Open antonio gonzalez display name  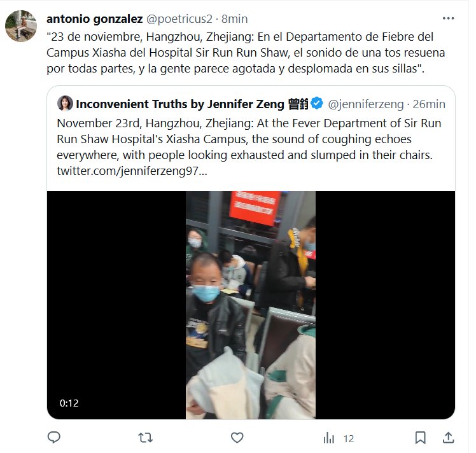click(x=94, y=19)
